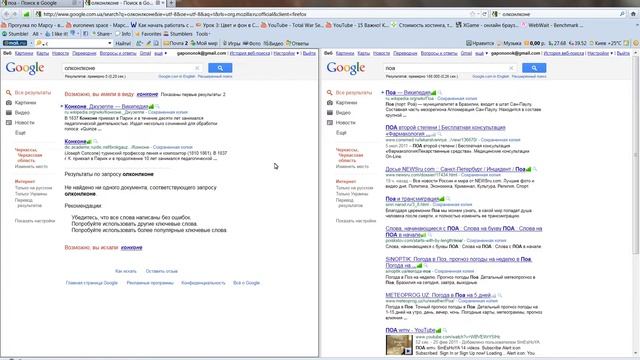Screen dimensions: 640x360
Task: Click the blue search button in right Google pane
Action: [x=534, y=68]
